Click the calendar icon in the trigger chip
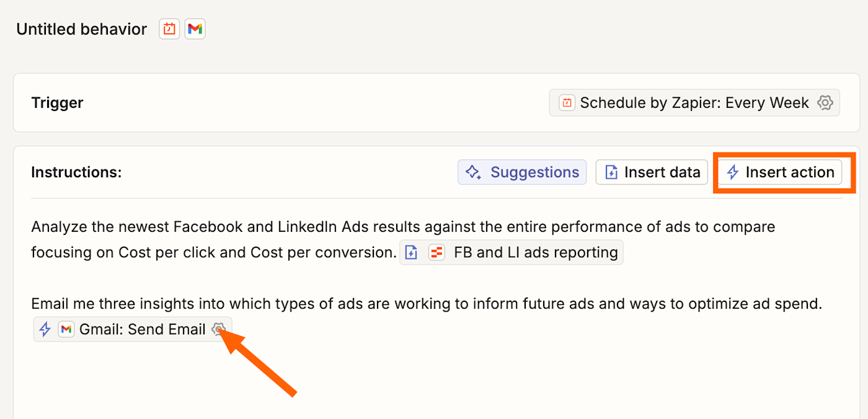Image resolution: width=868 pixels, height=419 pixels. click(x=567, y=103)
